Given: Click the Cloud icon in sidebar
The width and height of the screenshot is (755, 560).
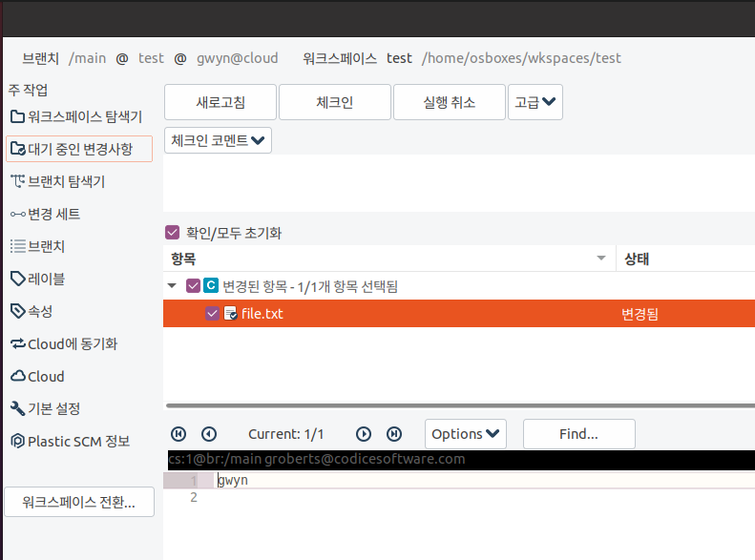Looking at the screenshot, I should pyautogui.click(x=18, y=376).
